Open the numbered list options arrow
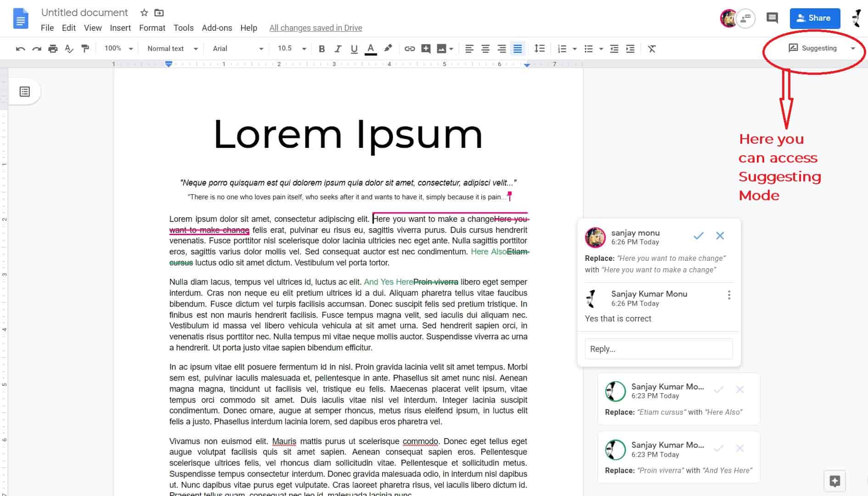 (575, 49)
